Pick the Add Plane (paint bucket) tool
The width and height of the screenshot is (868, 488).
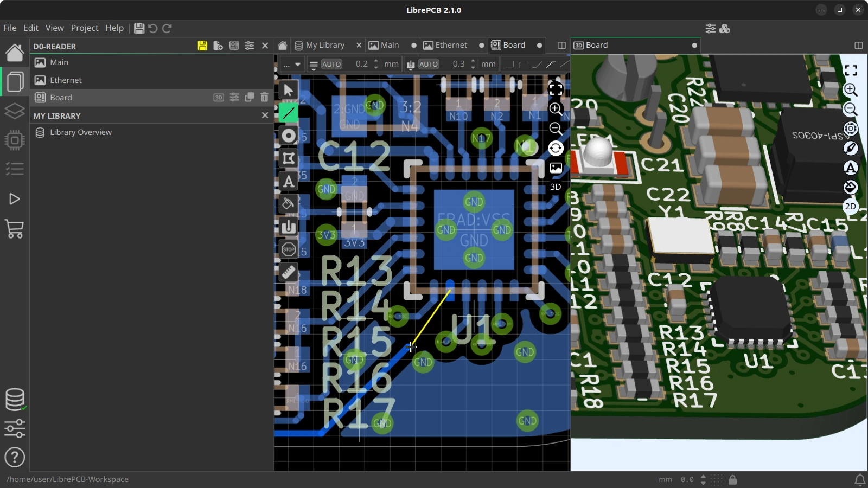click(x=289, y=204)
